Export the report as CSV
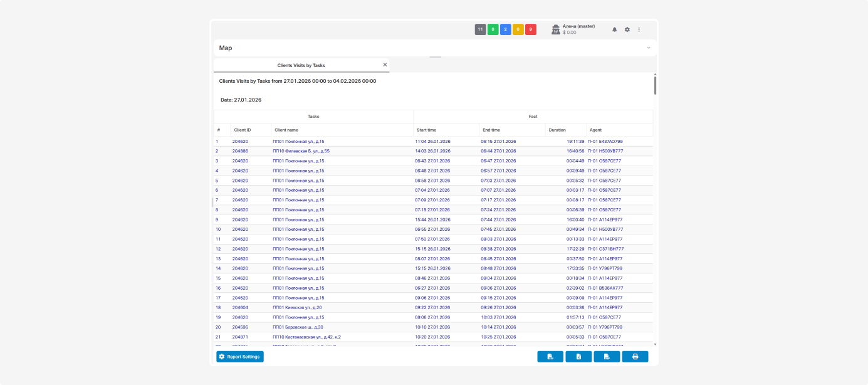The image size is (868, 385). [550, 357]
